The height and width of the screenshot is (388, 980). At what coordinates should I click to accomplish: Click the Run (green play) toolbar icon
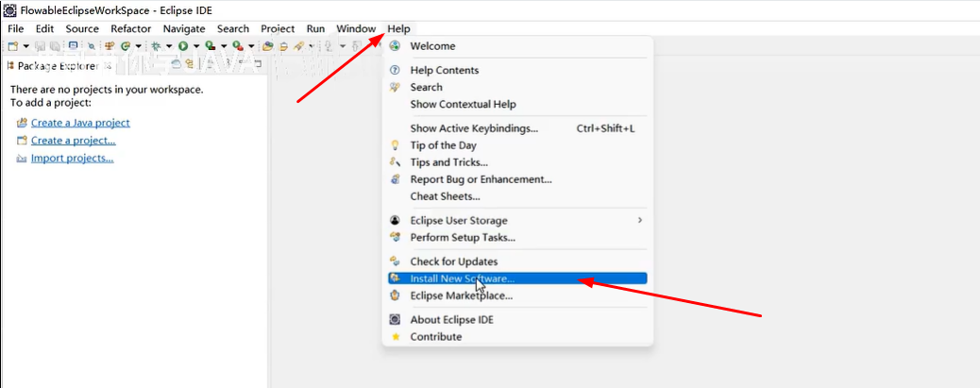[183, 45]
